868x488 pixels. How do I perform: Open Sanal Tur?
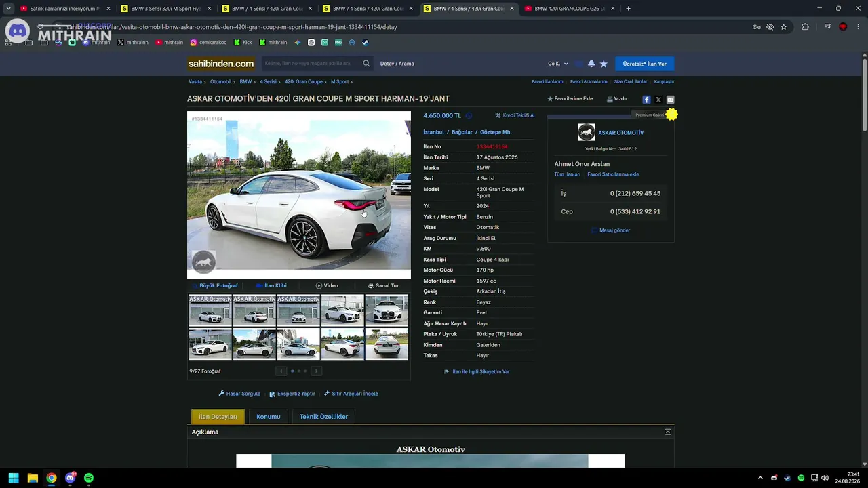click(383, 286)
